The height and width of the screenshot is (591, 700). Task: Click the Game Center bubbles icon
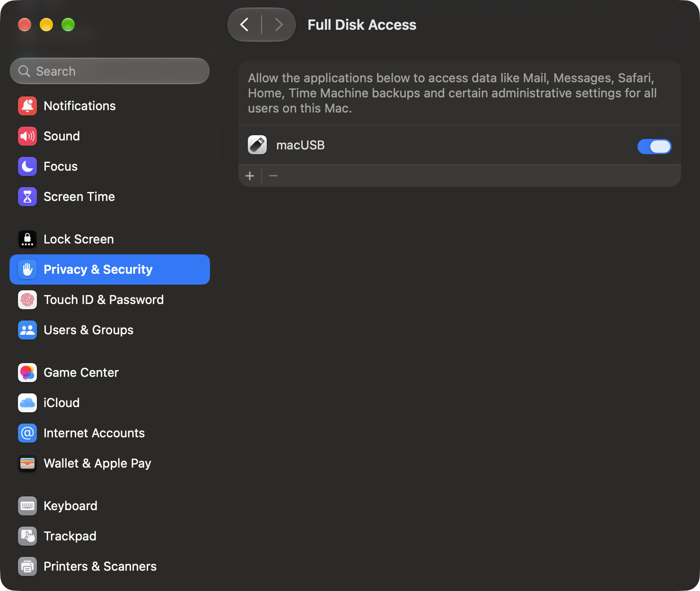click(x=27, y=373)
